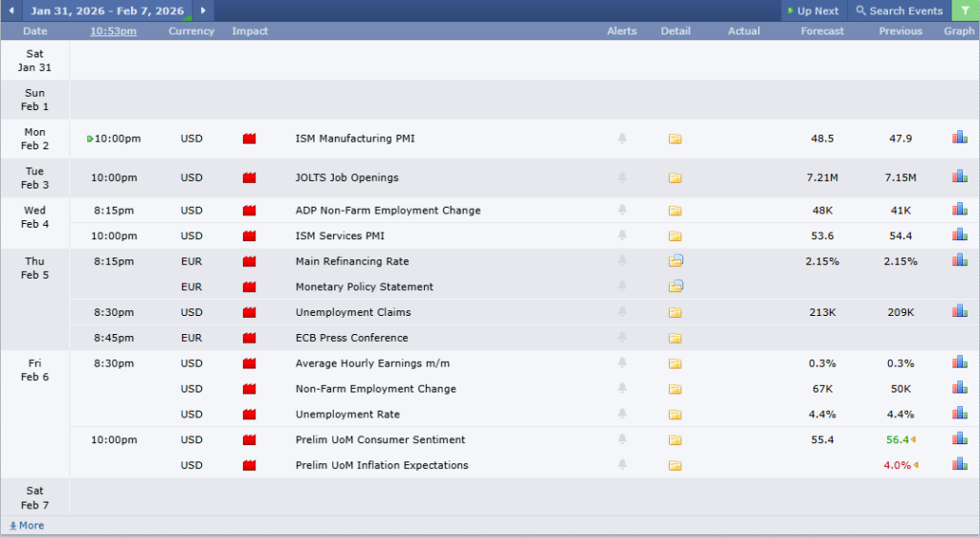Show graph for Prelim UoM Inflation Expectations
Image resolution: width=980 pixels, height=538 pixels.
(x=959, y=464)
